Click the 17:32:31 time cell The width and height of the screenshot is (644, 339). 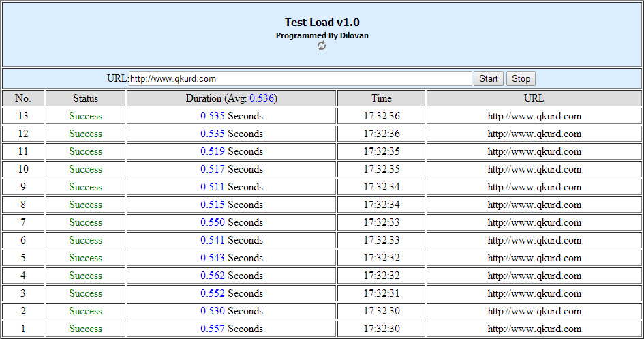click(x=381, y=293)
